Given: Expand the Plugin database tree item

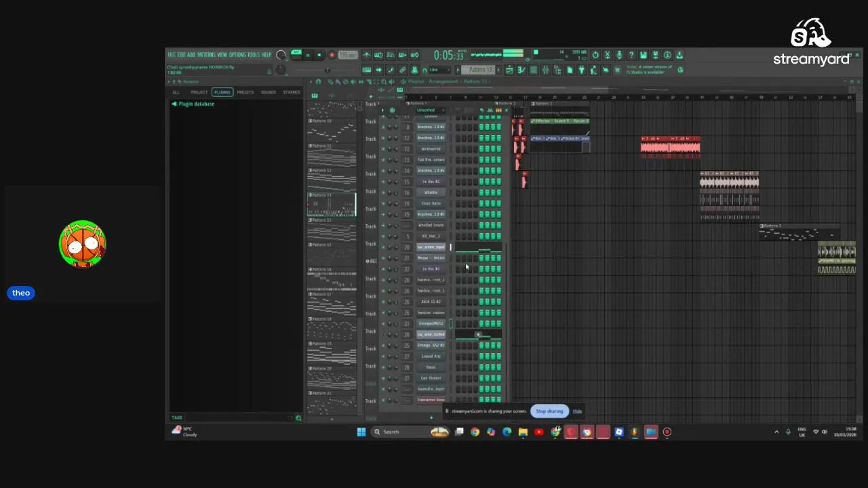Looking at the screenshot, I should [x=193, y=104].
